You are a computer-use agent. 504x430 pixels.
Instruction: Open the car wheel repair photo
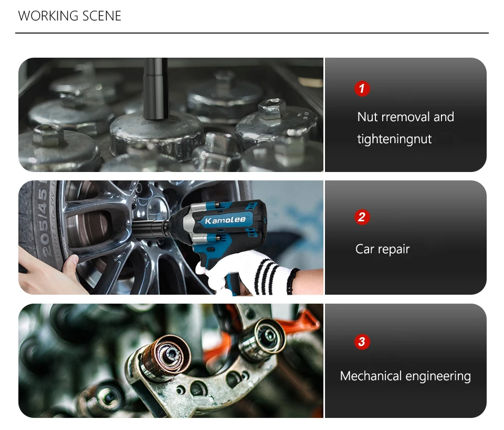coord(171,238)
